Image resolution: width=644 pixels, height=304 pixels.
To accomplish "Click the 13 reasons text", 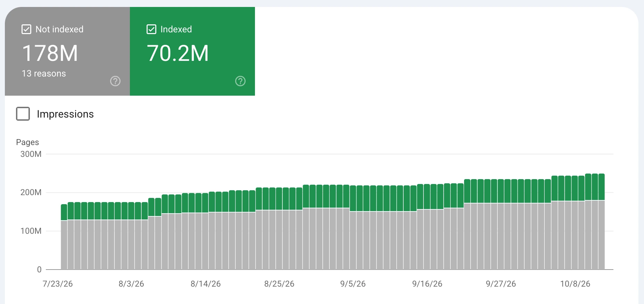I will pos(44,73).
